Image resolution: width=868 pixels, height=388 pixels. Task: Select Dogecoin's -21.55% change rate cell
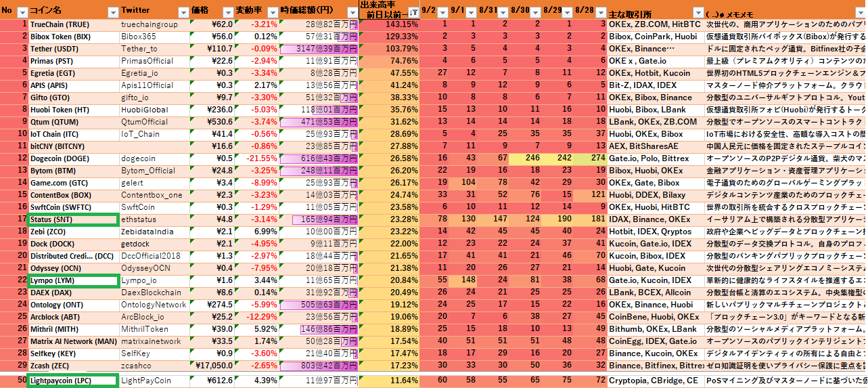(x=256, y=158)
